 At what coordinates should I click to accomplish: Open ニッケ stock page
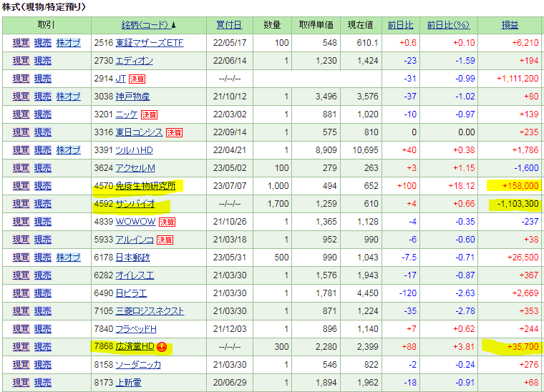[127, 114]
